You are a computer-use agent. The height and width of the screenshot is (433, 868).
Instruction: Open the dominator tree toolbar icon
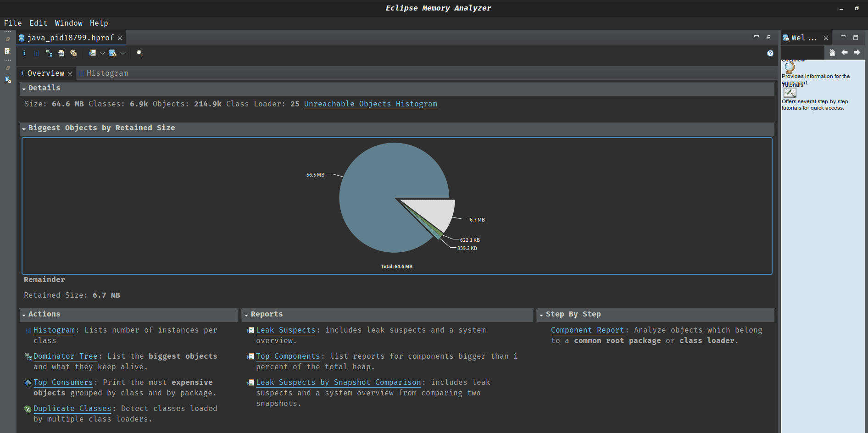coord(49,53)
